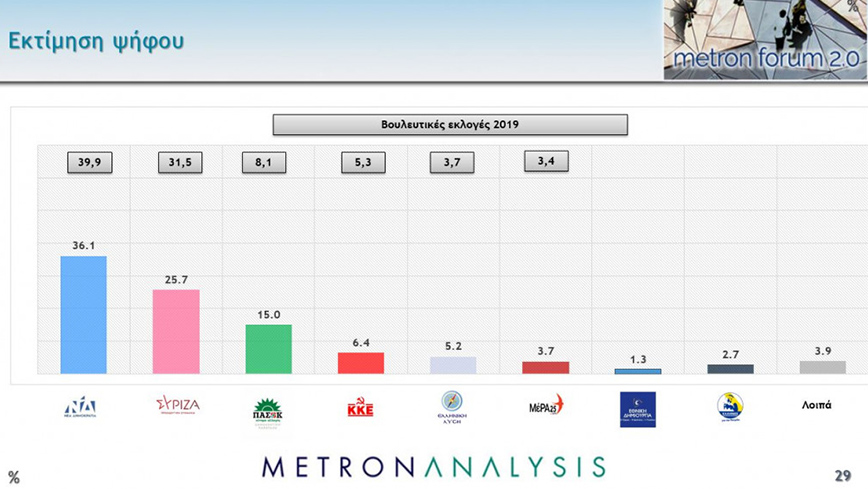868x489 pixels.
Task: Open the metron forum 2.0 banner
Action: tap(764, 40)
